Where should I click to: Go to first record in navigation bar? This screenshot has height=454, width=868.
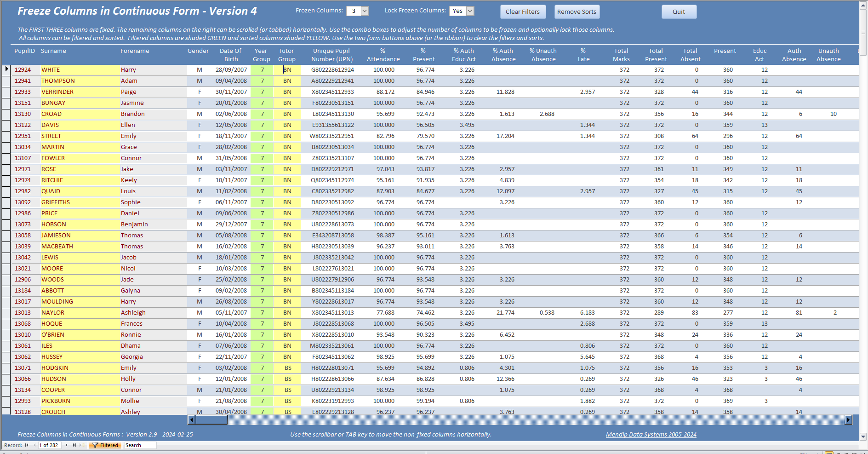click(27, 445)
